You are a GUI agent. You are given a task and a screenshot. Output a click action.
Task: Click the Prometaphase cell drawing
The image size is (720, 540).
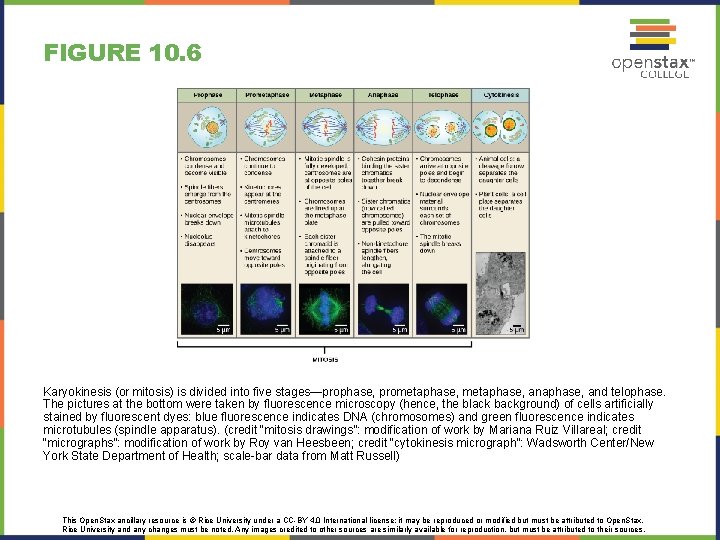coord(266,127)
